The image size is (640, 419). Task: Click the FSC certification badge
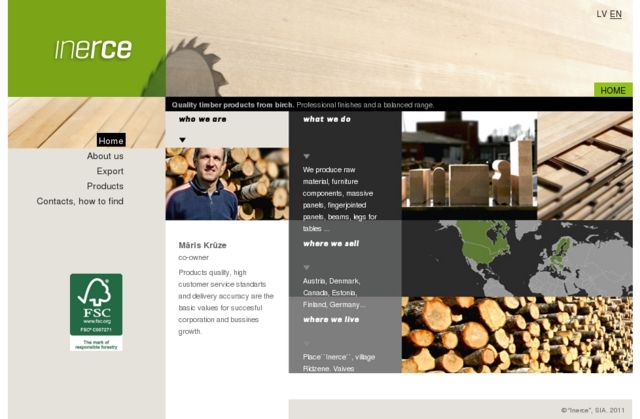(x=96, y=311)
